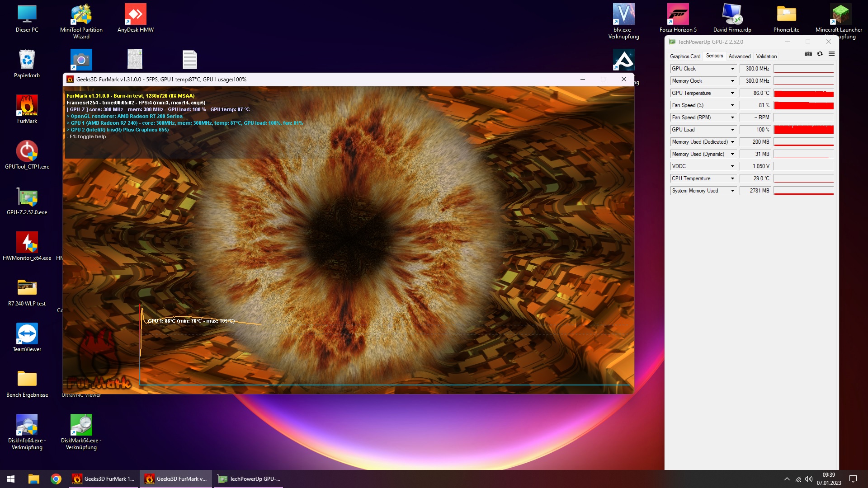
Task: Click the GPU-Z screenshot camera icon
Action: (x=808, y=54)
